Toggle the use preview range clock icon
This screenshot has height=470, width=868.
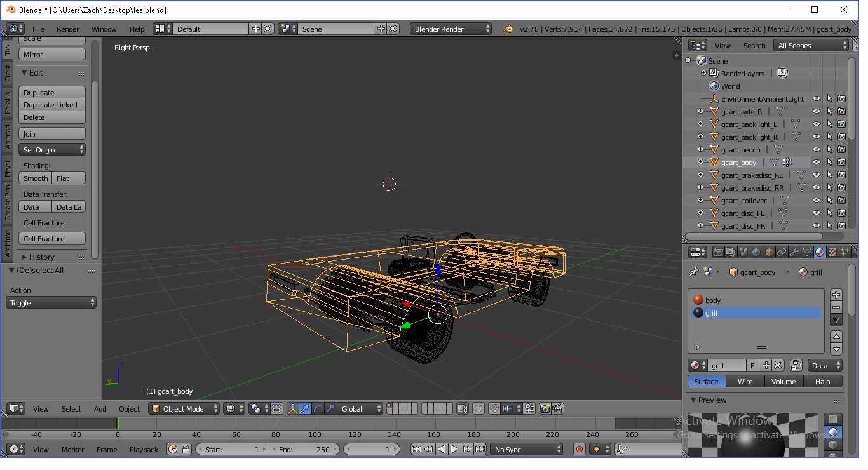point(173,449)
